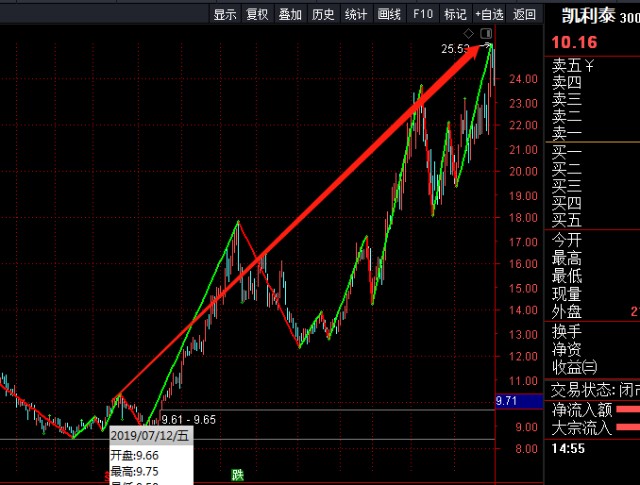Click the 收益(三) earnings row
Image resolution: width=640 pixels, height=485 pixels.
tap(592, 367)
